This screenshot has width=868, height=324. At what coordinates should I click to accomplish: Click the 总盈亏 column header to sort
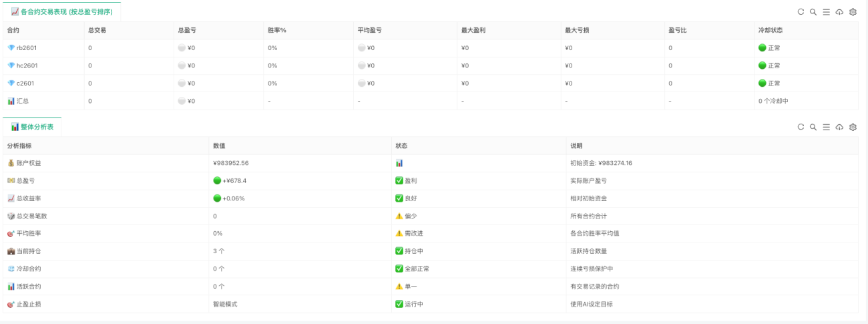click(187, 30)
